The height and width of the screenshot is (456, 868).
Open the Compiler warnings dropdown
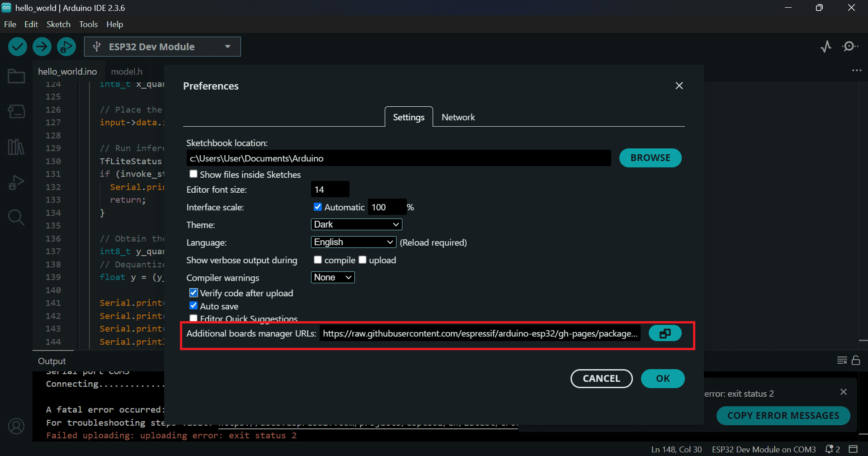click(333, 277)
